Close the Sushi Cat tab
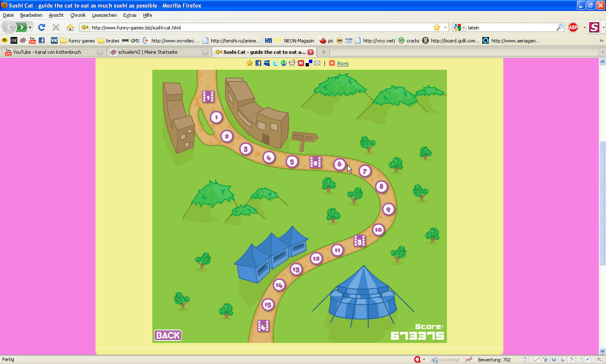The image size is (606, 364). point(311,52)
